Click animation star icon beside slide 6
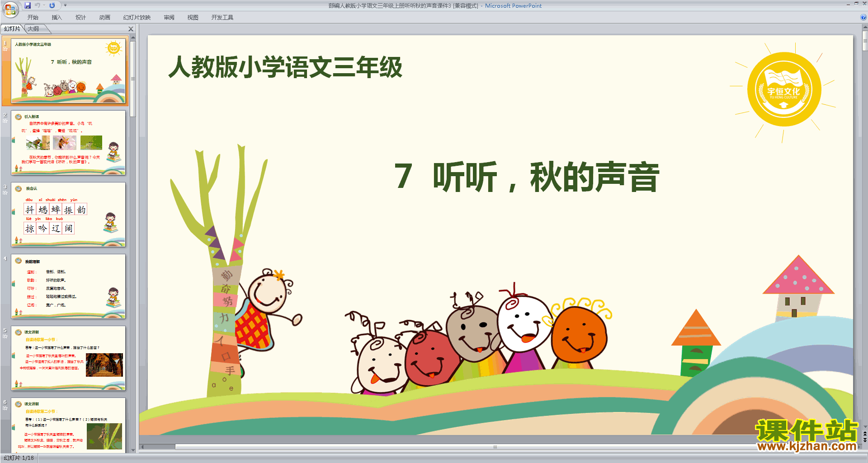Image resolution: width=868 pixels, height=463 pixels. coord(5,408)
